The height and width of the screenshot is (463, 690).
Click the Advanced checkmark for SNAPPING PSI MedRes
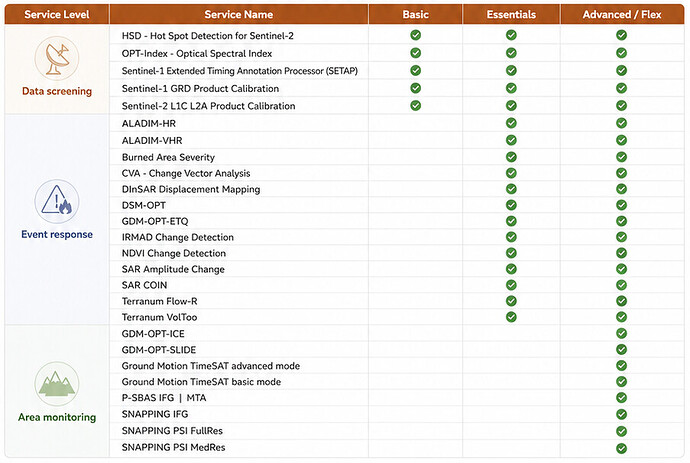pos(621,448)
